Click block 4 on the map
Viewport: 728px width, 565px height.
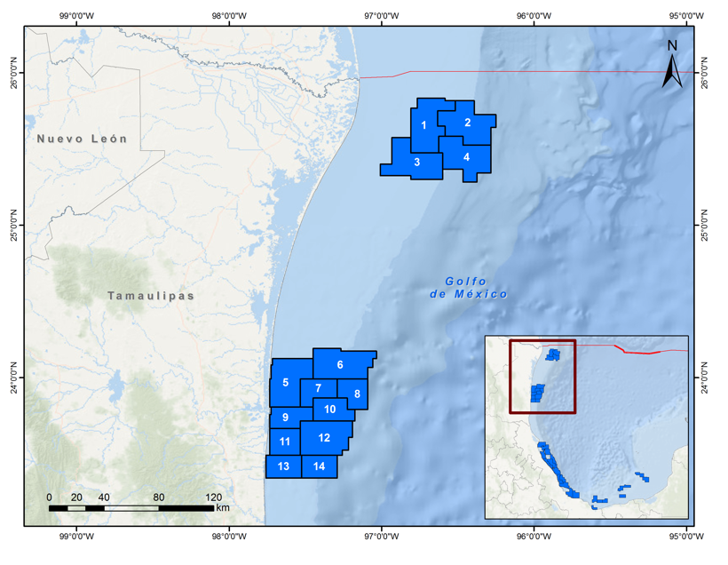(467, 157)
